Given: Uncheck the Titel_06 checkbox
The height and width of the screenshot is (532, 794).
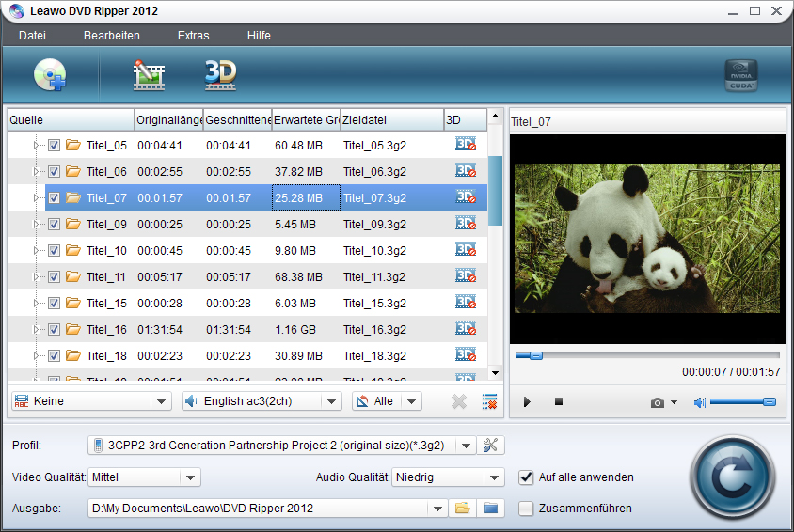Looking at the screenshot, I should [x=55, y=172].
